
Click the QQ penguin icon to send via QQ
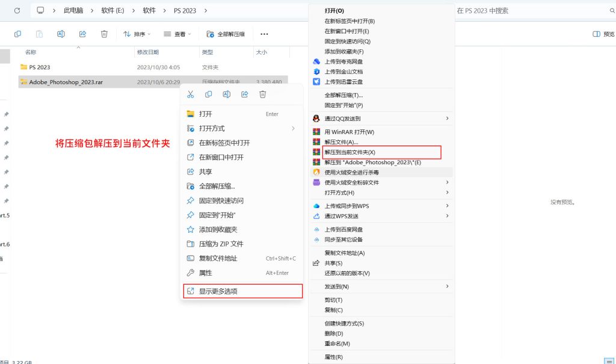tap(315, 119)
